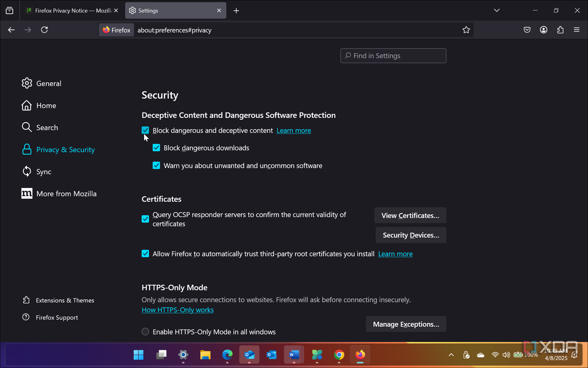Toggle unwanted and uncommon software warning

(x=156, y=165)
